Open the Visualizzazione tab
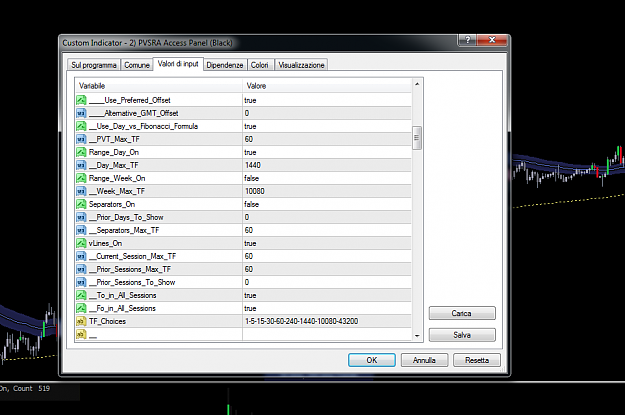 (x=301, y=65)
